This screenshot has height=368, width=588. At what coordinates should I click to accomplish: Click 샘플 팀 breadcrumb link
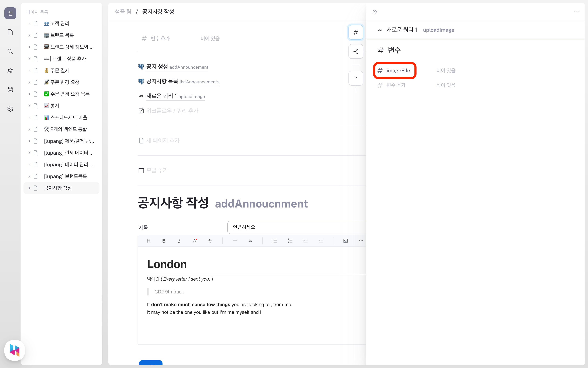coord(123,12)
